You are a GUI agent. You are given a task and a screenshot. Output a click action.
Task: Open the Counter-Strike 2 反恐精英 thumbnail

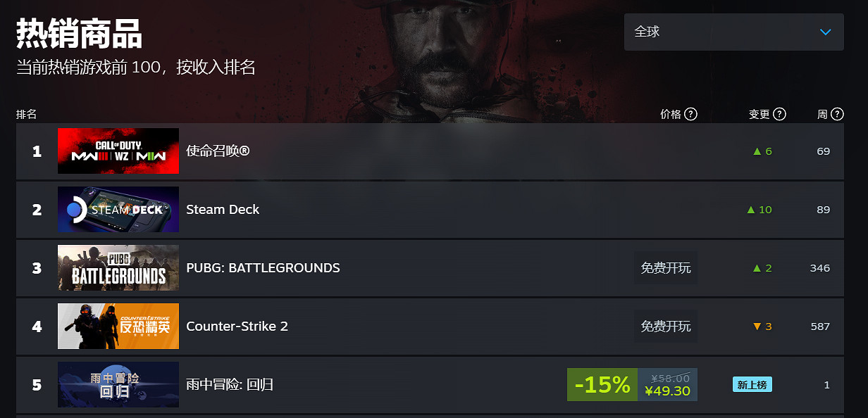(118, 326)
